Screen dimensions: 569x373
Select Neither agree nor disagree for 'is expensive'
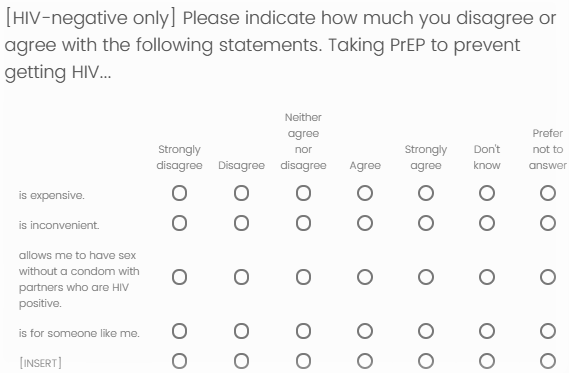[x=303, y=193]
